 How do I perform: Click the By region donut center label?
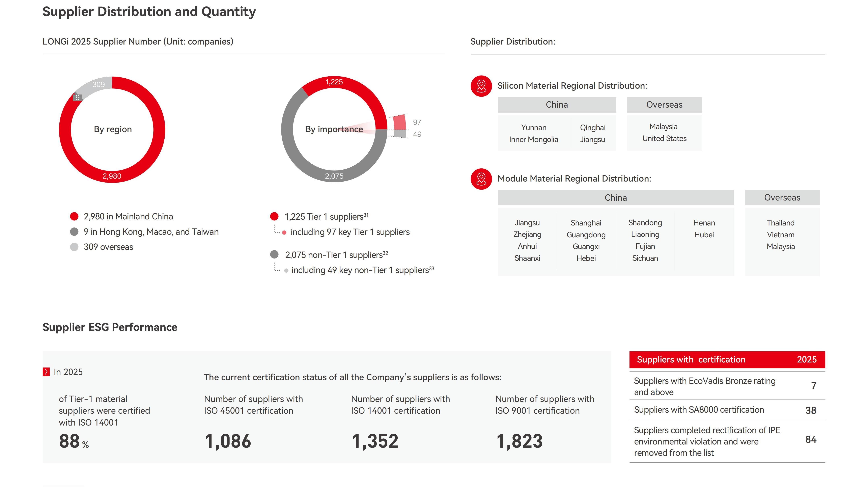(113, 129)
